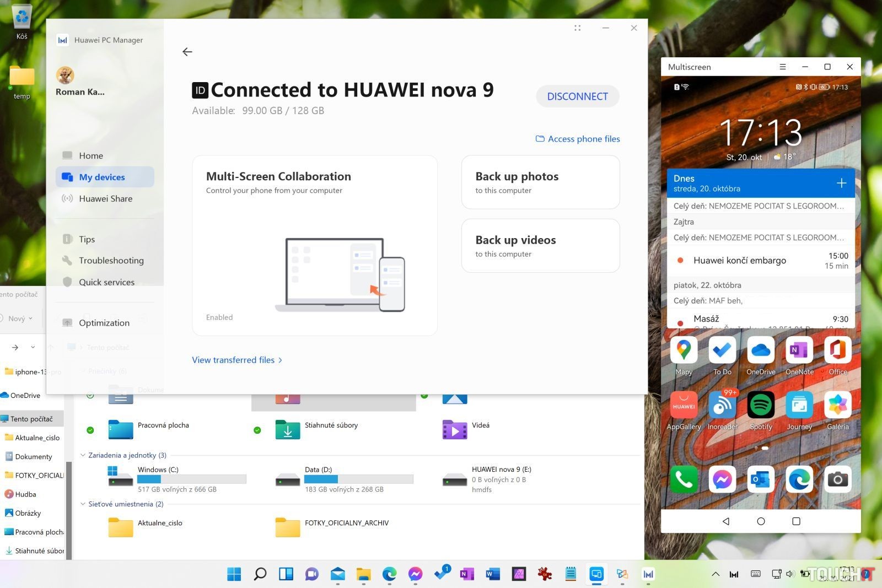
Task: Launch AppGallery on the phone screen
Action: click(684, 406)
